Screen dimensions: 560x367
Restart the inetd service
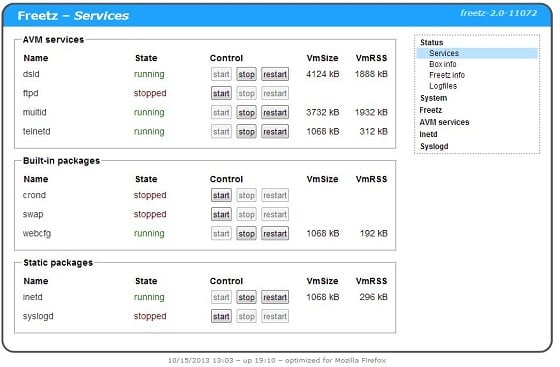[275, 297]
